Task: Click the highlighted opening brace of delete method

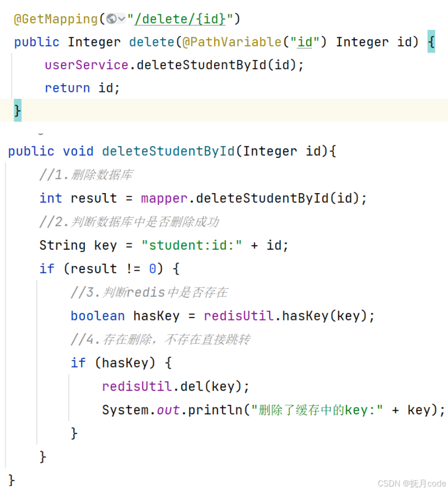Action: pos(431,42)
